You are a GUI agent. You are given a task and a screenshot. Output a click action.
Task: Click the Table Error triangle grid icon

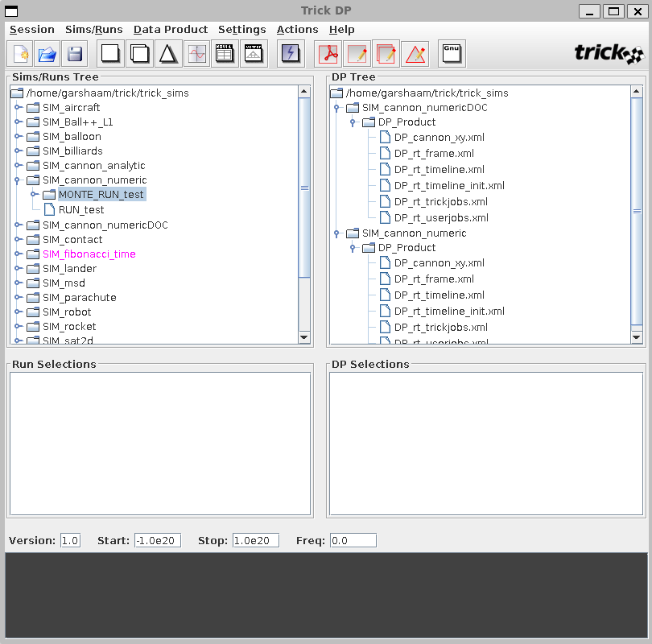click(254, 54)
